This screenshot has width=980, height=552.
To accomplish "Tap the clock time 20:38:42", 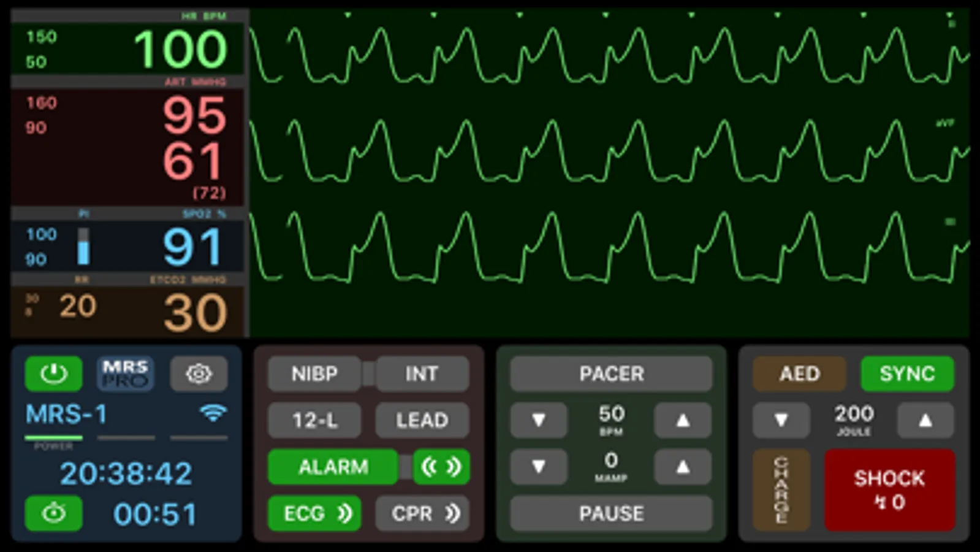I will tap(126, 473).
